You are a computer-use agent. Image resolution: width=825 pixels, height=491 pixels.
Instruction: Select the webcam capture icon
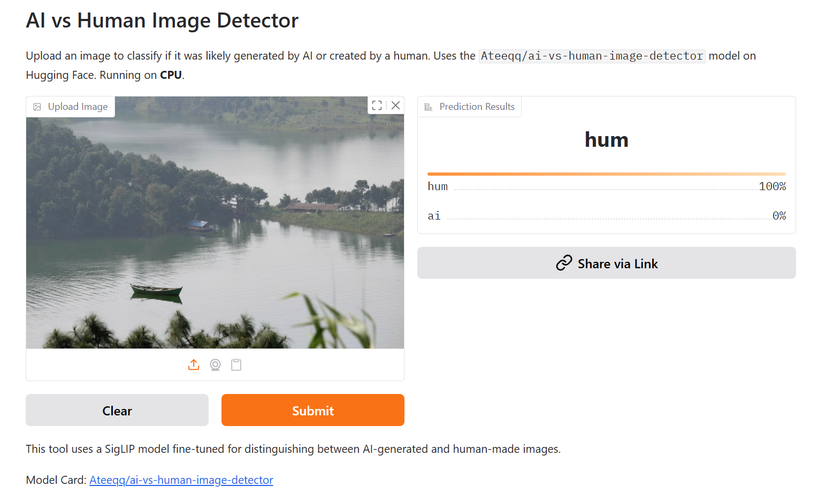coord(215,365)
